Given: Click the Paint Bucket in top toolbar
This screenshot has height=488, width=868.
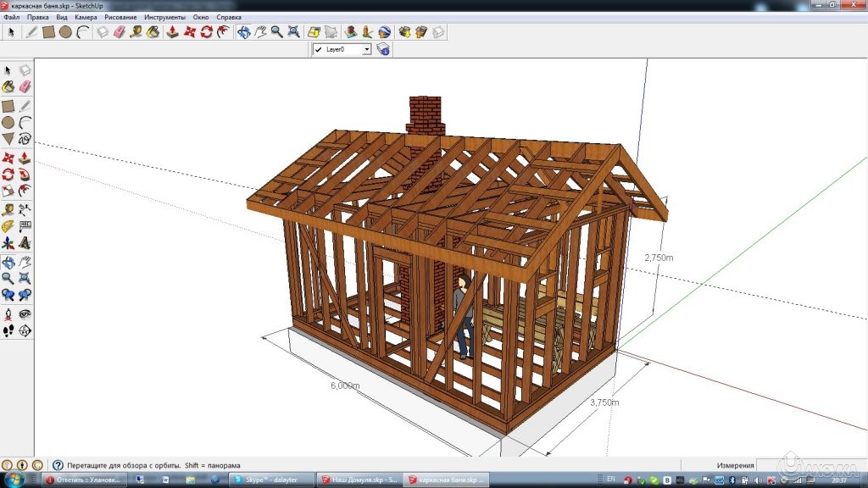Looking at the screenshot, I should (153, 32).
